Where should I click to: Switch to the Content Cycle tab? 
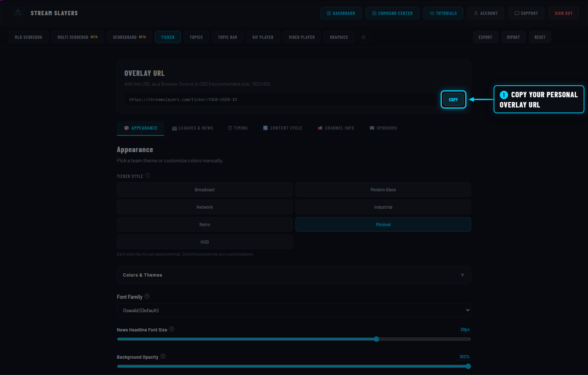point(282,128)
